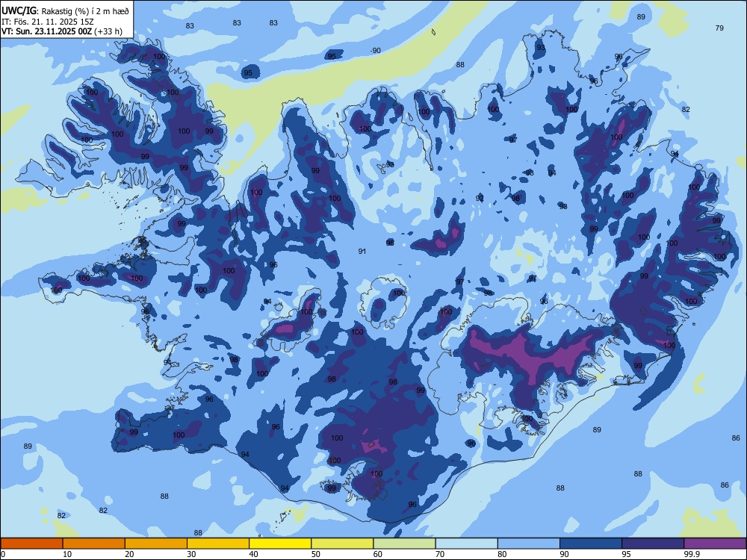Click the '70' legend tick label

click(440, 554)
